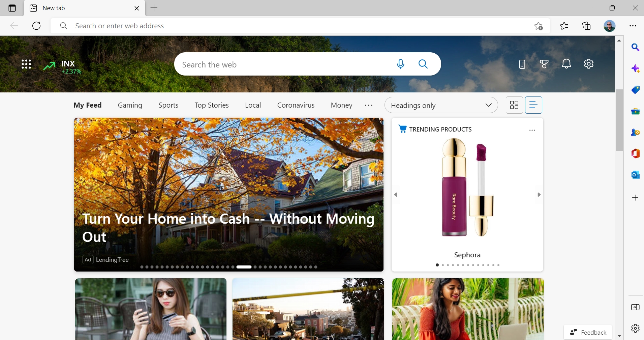
Task: Click the Feedback button
Action: point(588,332)
